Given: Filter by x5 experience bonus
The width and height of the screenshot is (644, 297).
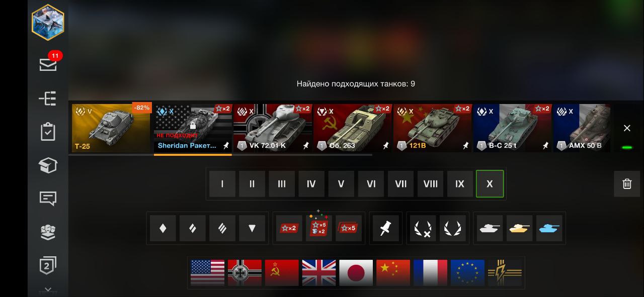Looking at the screenshot, I should click(349, 228).
